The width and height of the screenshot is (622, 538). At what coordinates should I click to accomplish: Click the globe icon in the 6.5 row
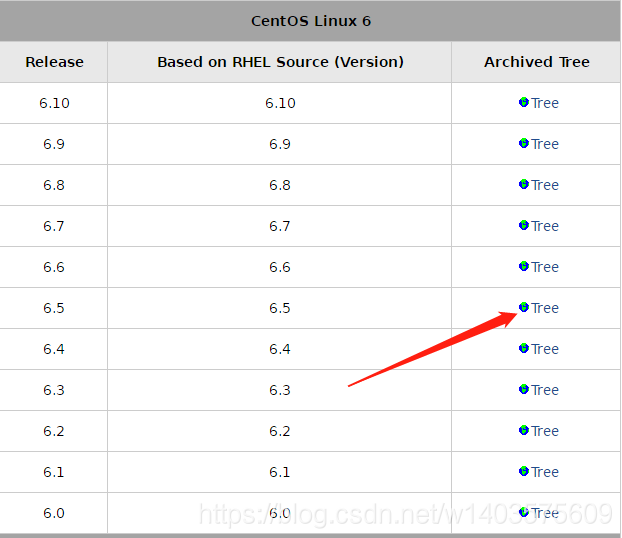[x=524, y=307]
